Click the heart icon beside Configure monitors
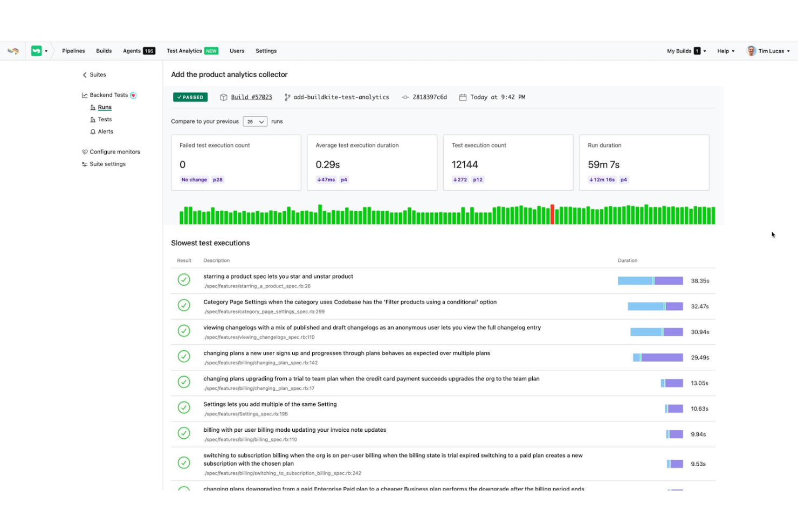Screen dimensions: 798x532 click(85, 151)
